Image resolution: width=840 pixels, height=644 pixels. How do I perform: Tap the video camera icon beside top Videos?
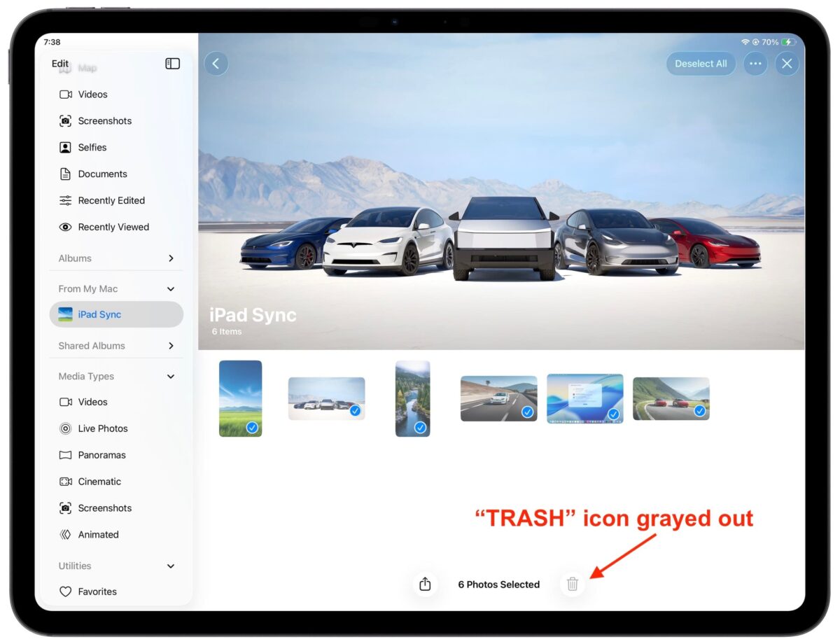tap(66, 94)
